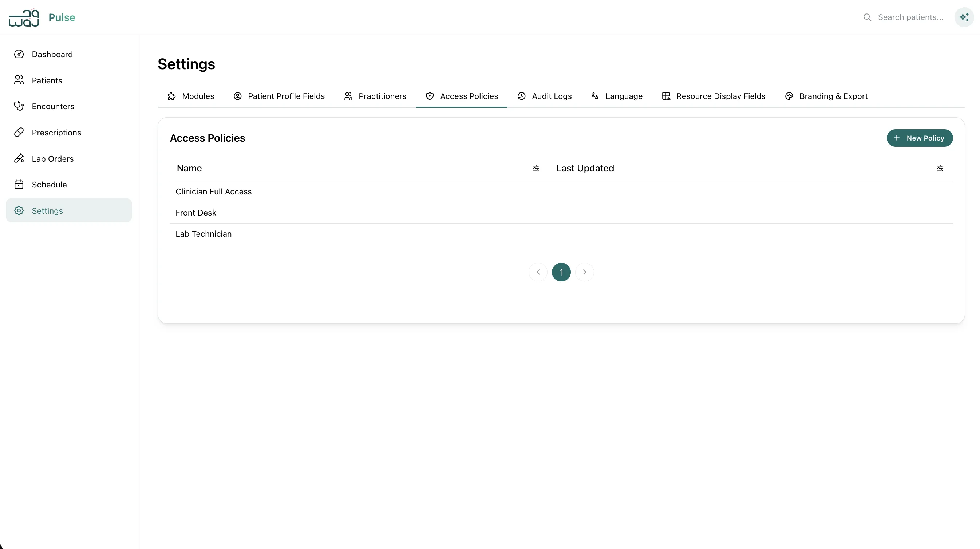Image resolution: width=980 pixels, height=549 pixels.
Task: Open Last Updated column filter options
Action: (x=940, y=168)
